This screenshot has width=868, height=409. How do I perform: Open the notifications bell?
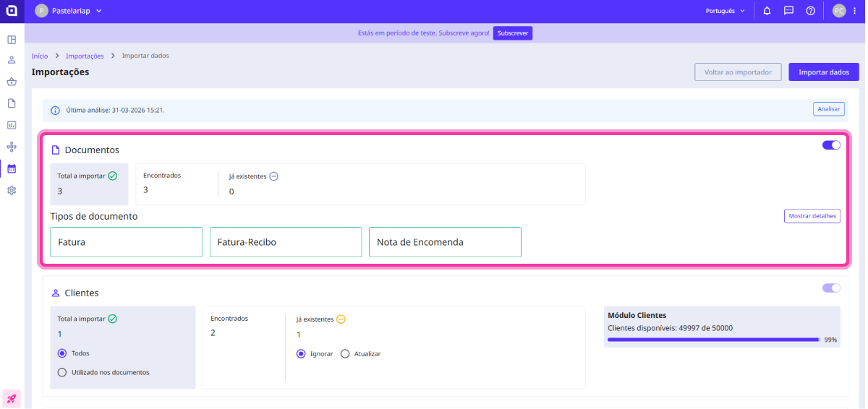coord(767,11)
